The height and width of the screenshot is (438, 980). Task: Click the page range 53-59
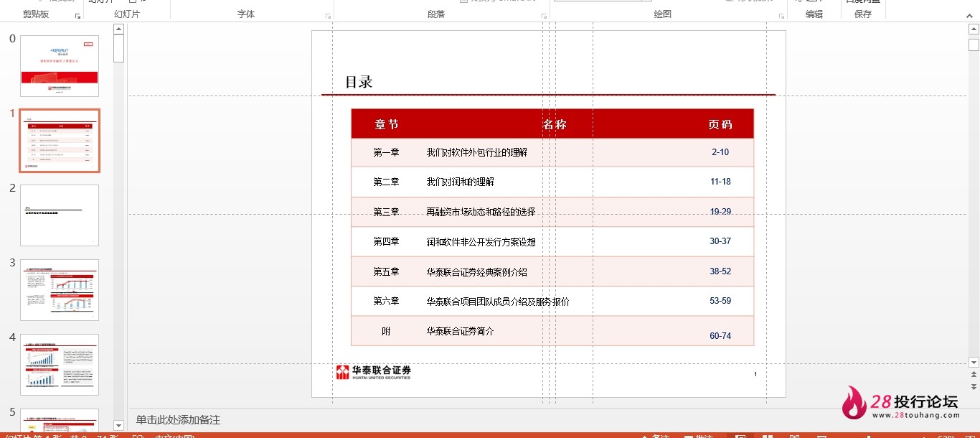720,301
